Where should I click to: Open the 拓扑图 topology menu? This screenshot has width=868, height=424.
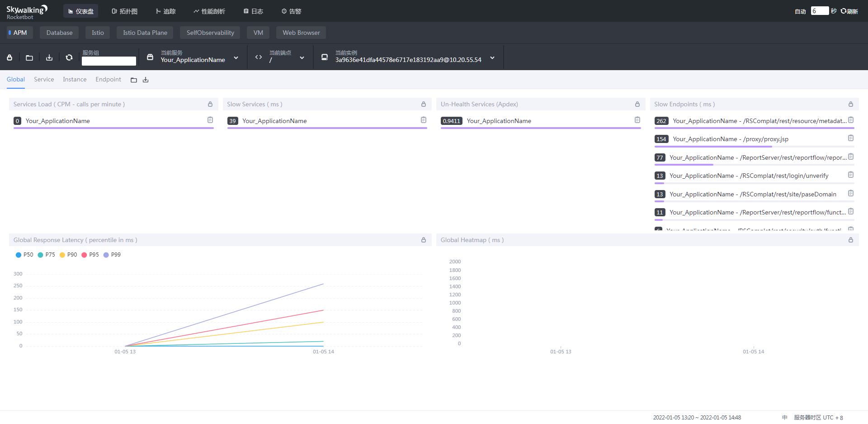click(125, 11)
